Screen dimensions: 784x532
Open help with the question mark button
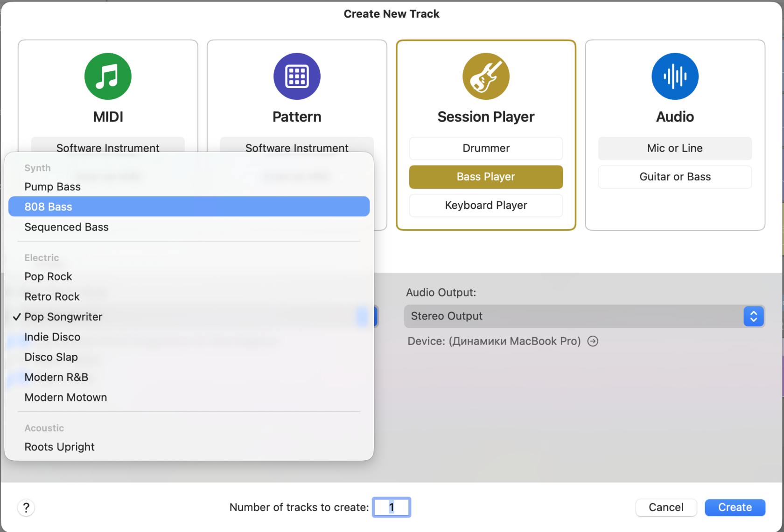[26, 507]
